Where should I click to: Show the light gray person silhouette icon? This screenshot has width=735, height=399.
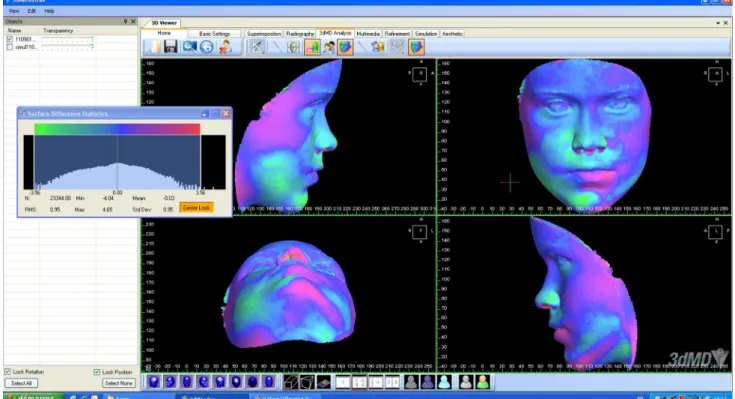tap(465, 382)
